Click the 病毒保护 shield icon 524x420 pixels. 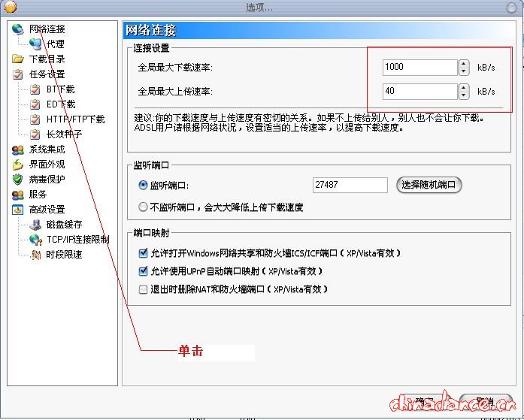click(17, 180)
